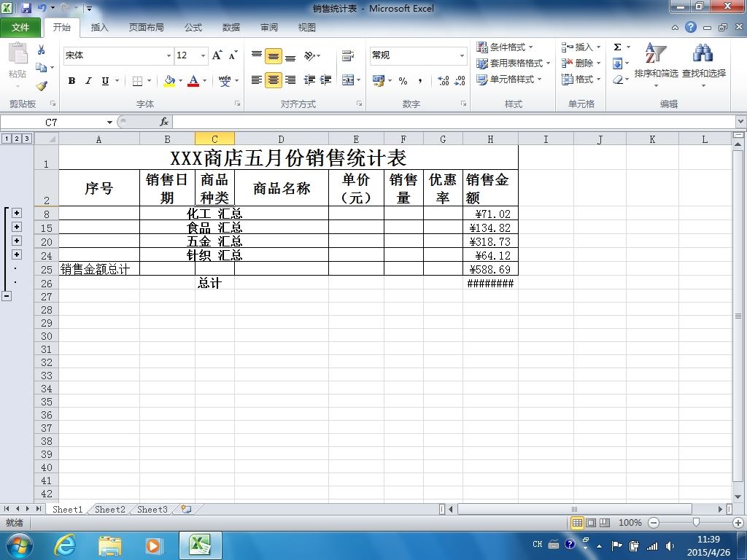Open 单元格样式 cell styles
Image resolution: width=747 pixels, height=560 pixels.
(508, 79)
